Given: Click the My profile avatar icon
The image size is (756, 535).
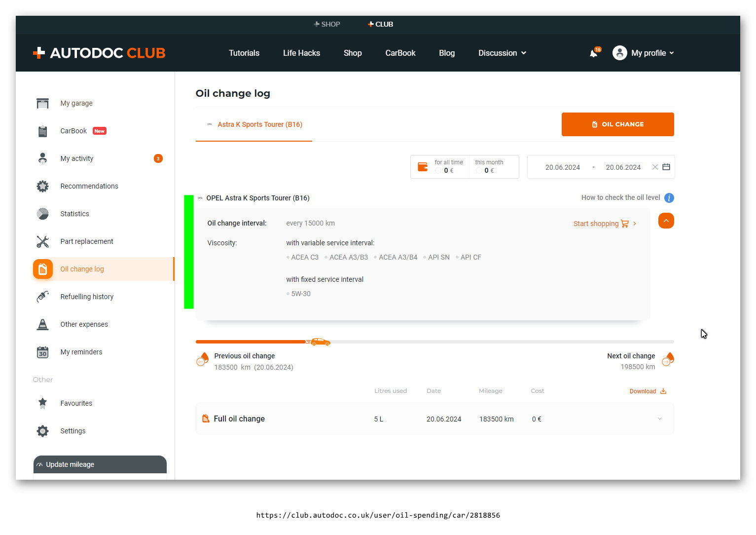Looking at the screenshot, I should [x=619, y=53].
